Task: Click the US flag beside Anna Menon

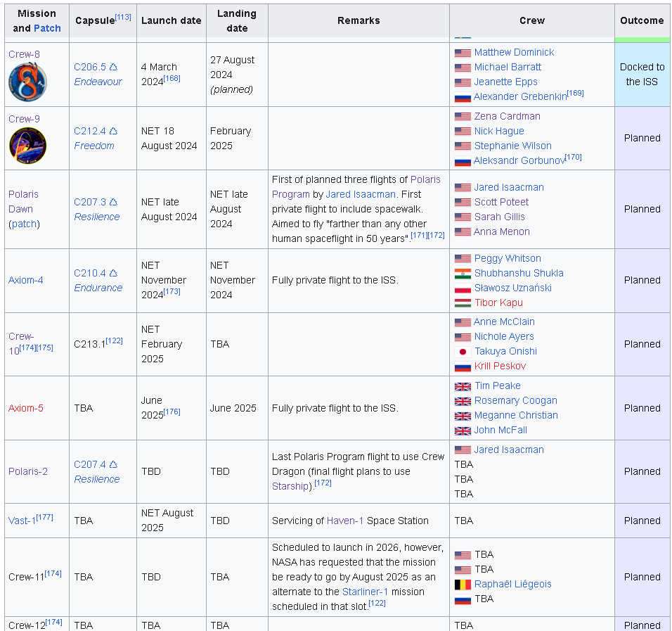Action: tap(463, 232)
